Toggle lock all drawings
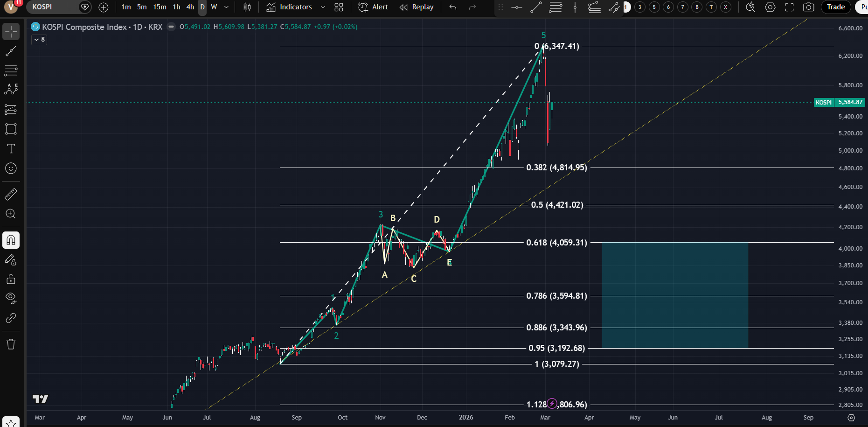868x427 pixels. click(11, 279)
